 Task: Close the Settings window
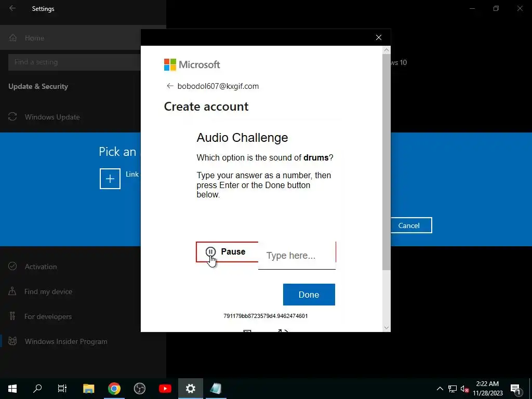coord(520,8)
